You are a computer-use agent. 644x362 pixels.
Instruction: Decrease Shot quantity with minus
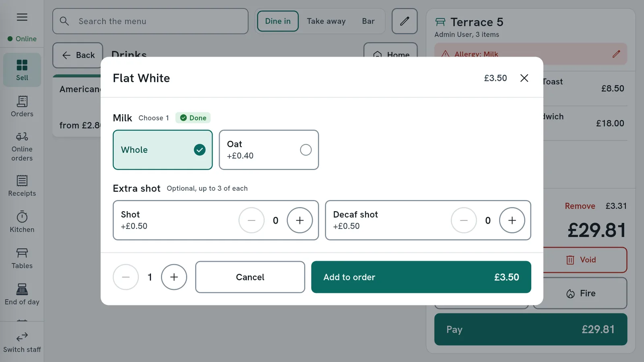[x=252, y=220]
